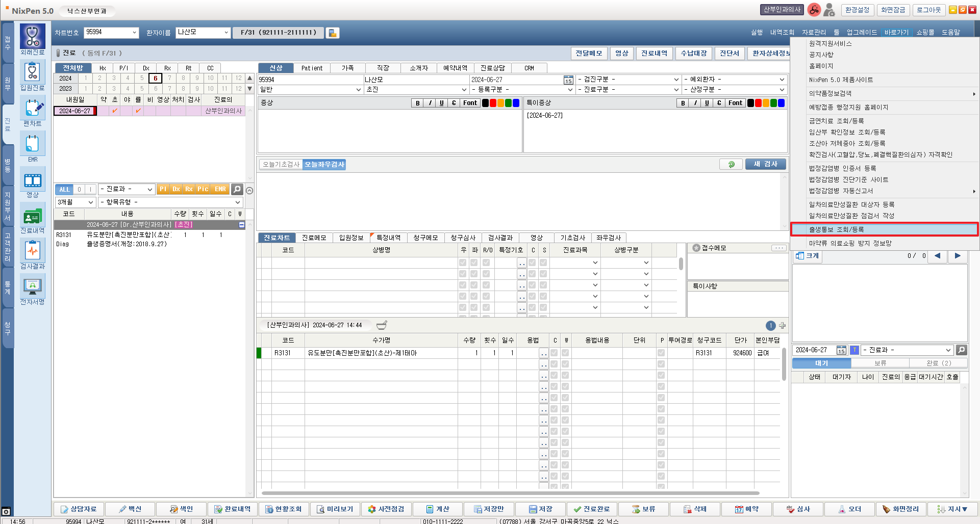This screenshot has width=980, height=524.
Task: Open the 전자서명 electronic signature icon
Action: [32, 286]
